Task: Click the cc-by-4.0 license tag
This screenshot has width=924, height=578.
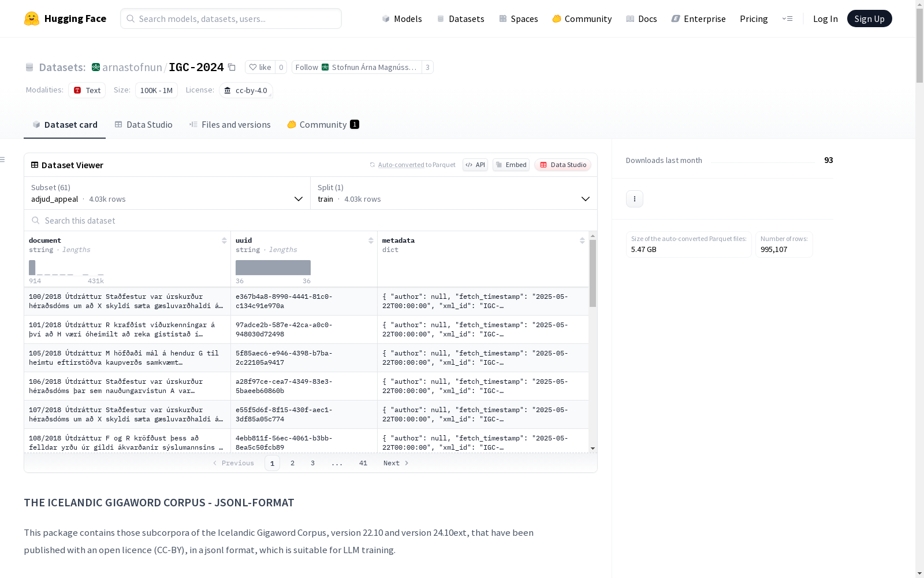Action: point(245,90)
